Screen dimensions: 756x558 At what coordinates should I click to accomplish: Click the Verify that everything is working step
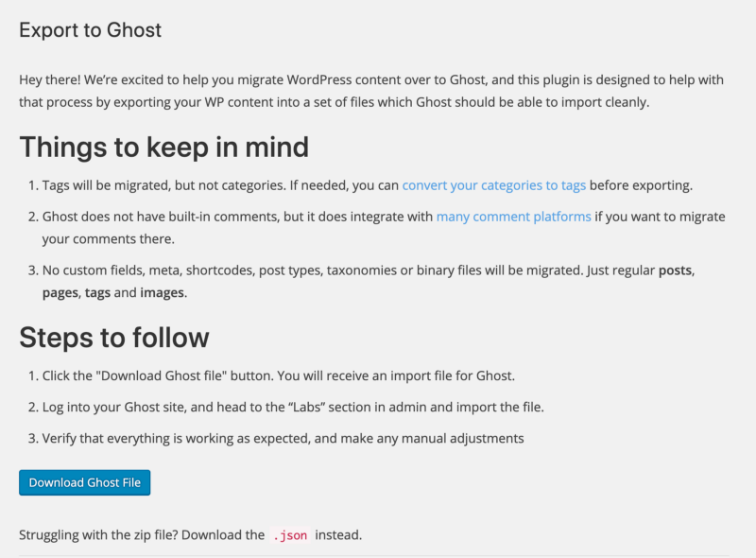pos(283,438)
